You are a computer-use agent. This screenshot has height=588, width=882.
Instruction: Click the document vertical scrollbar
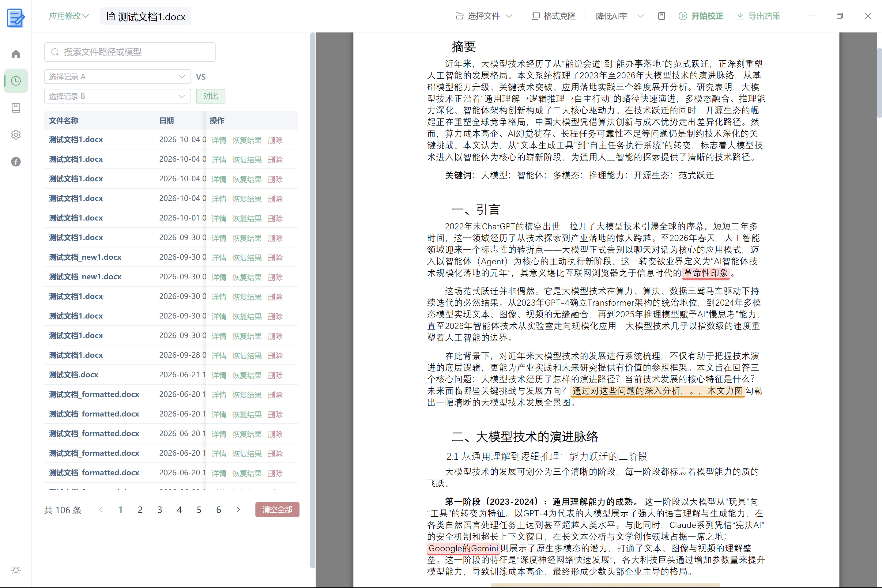pos(879,83)
